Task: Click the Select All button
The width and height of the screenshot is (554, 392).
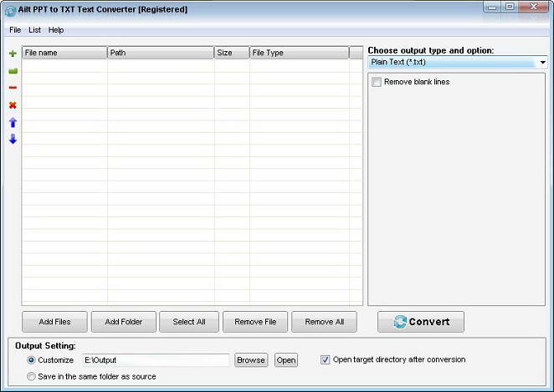Action: tap(189, 322)
